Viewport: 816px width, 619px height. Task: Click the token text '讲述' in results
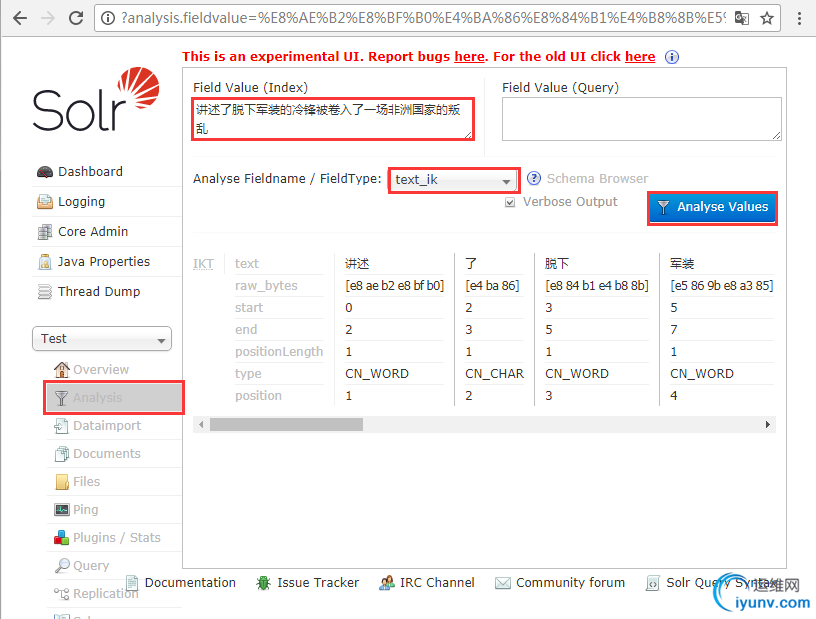357,263
